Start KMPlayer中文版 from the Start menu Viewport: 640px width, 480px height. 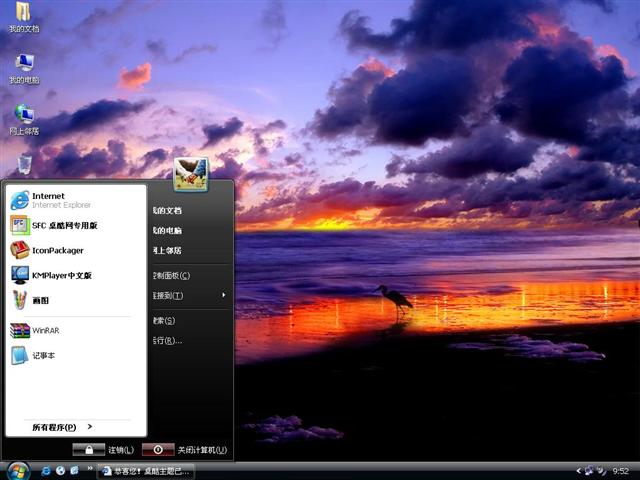[x=76, y=275]
